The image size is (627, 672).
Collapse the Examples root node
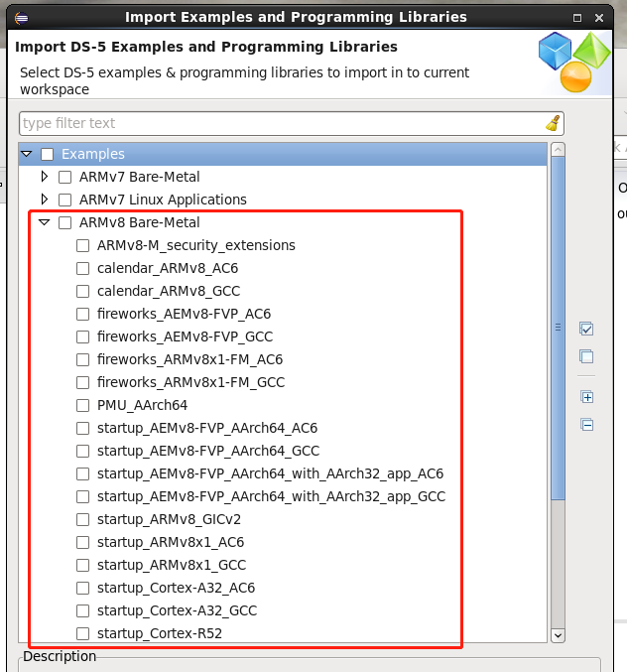point(27,154)
